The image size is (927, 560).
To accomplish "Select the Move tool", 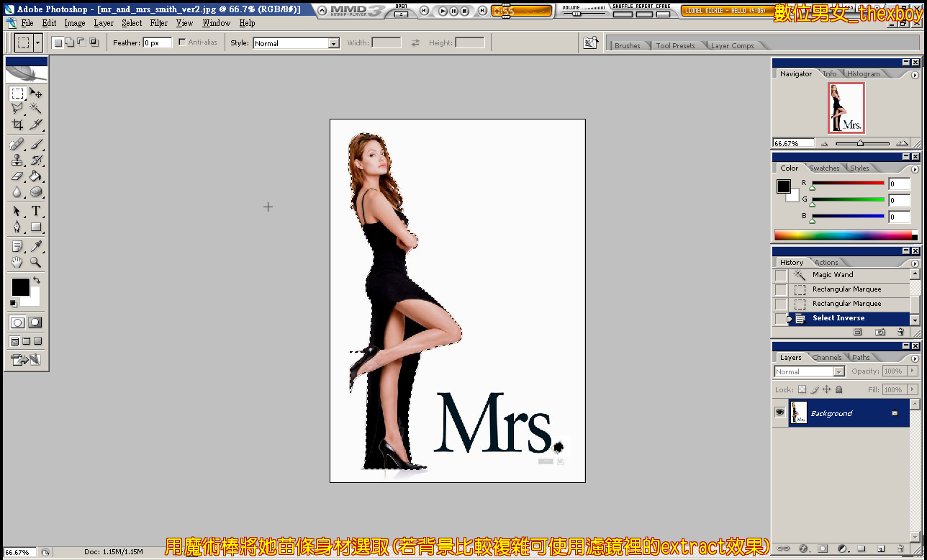I will click(x=36, y=94).
